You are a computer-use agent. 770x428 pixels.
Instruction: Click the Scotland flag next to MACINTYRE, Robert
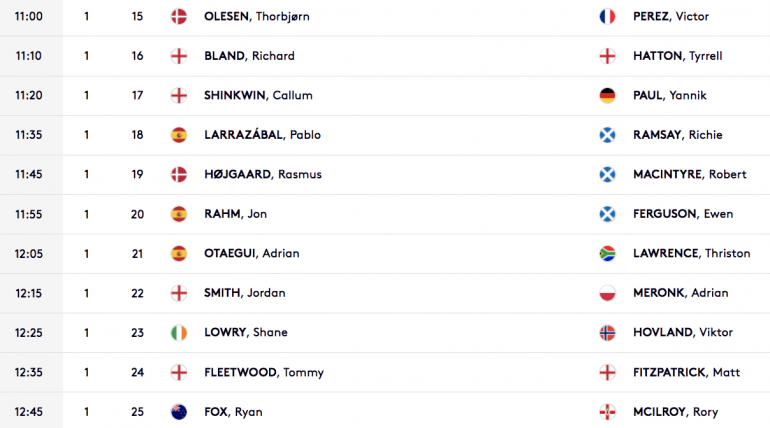607,174
